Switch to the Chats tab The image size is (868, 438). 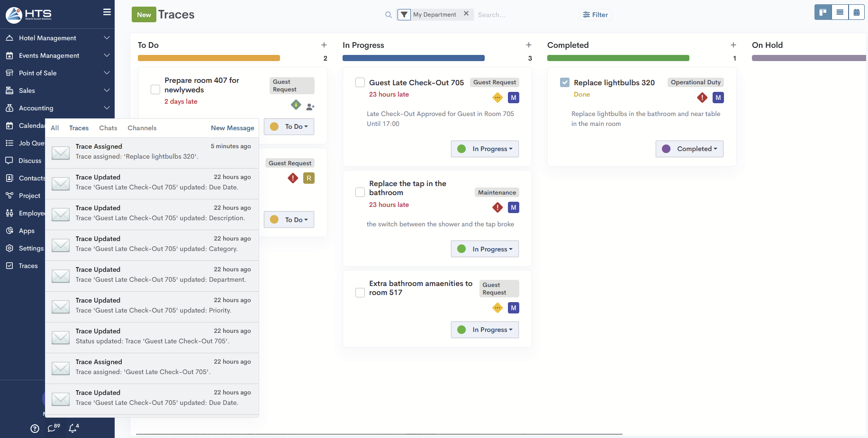click(108, 128)
